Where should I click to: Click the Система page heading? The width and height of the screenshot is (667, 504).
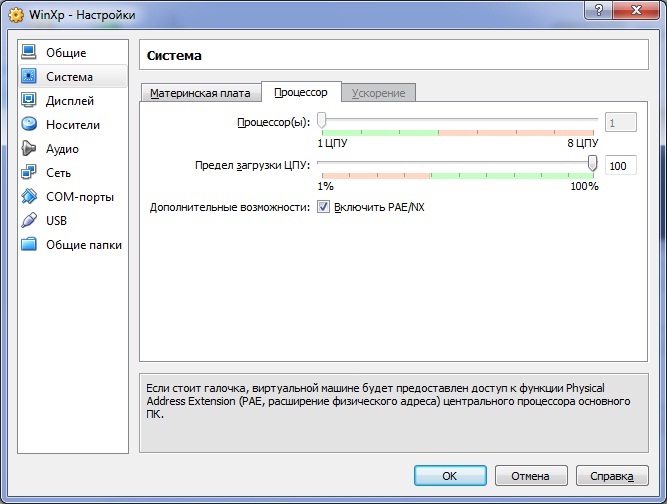coord(174,56)
